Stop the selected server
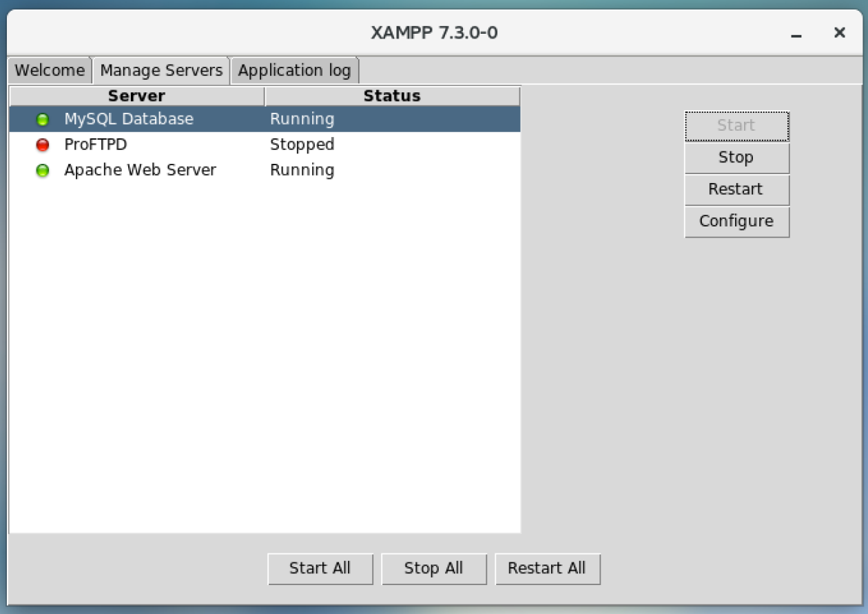Screen dimensions: 868x614 [736, 158]
